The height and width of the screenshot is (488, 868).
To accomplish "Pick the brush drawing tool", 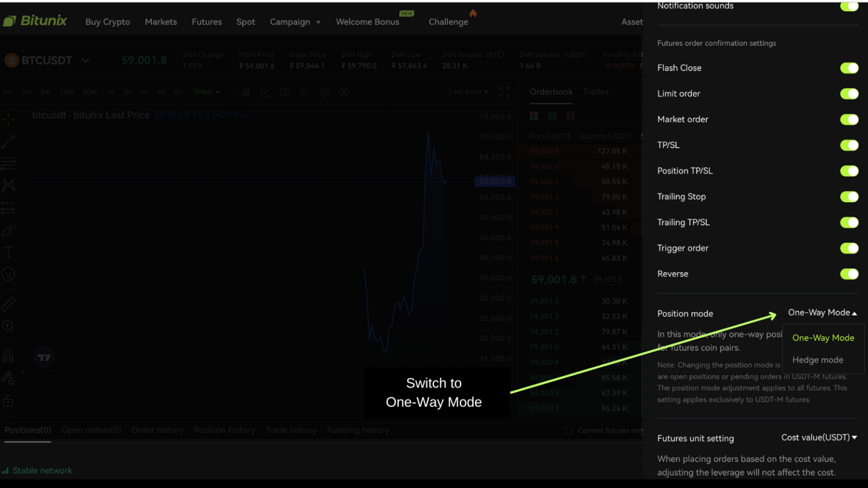I will coord(8,230).
